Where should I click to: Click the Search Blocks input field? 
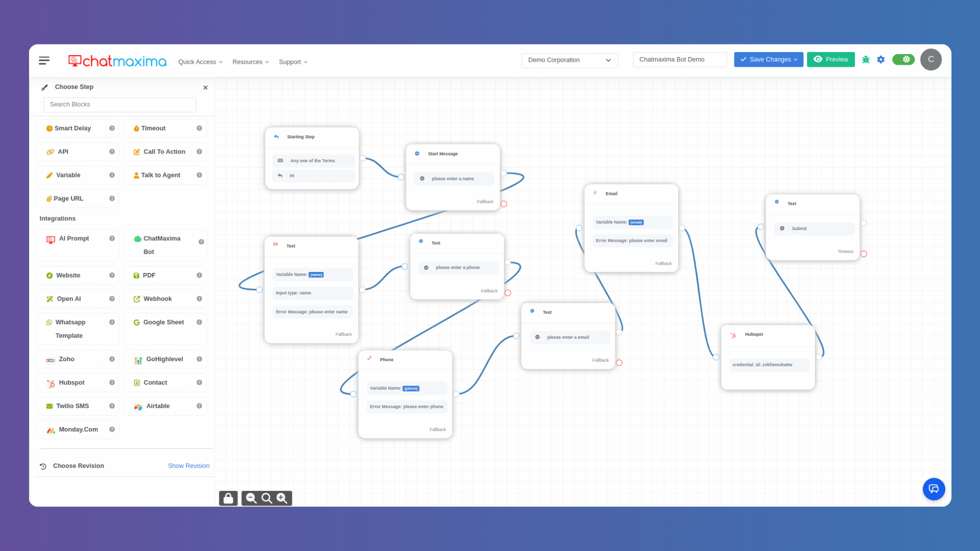coord(119,104)
